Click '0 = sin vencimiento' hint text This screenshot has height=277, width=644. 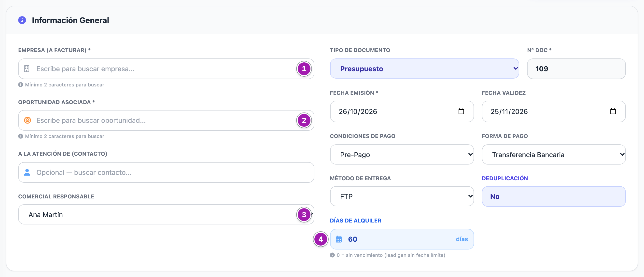(x=391, y=255)
